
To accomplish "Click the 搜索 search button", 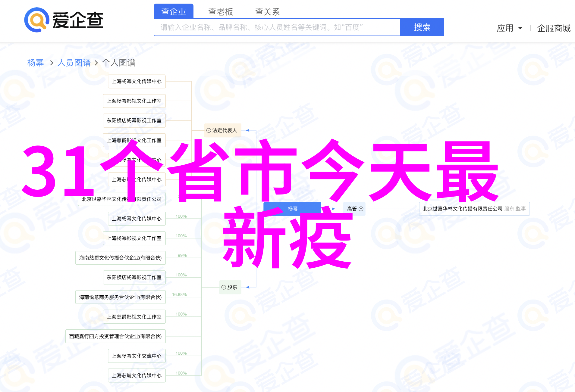I will coord(422,27).
